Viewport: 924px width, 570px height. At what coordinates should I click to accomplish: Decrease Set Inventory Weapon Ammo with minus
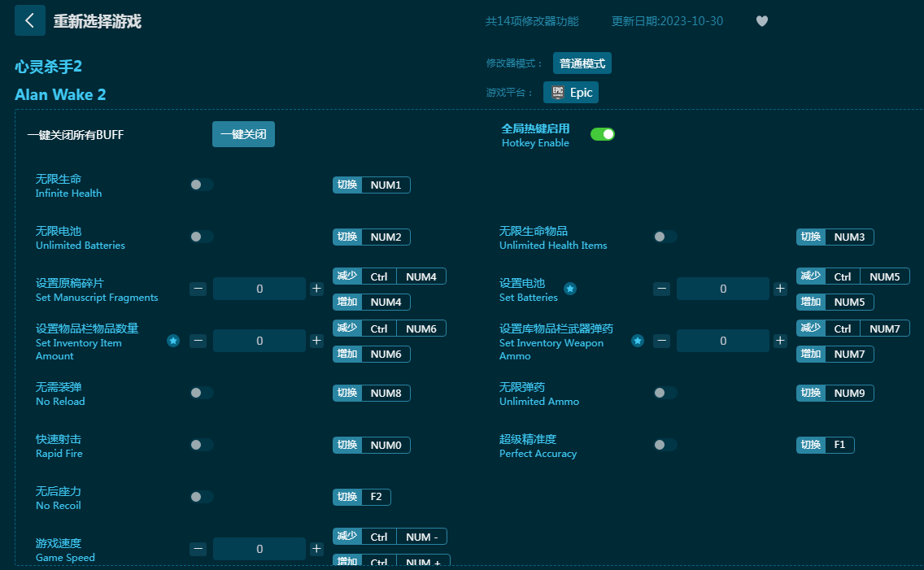click(x=662, y=341)
